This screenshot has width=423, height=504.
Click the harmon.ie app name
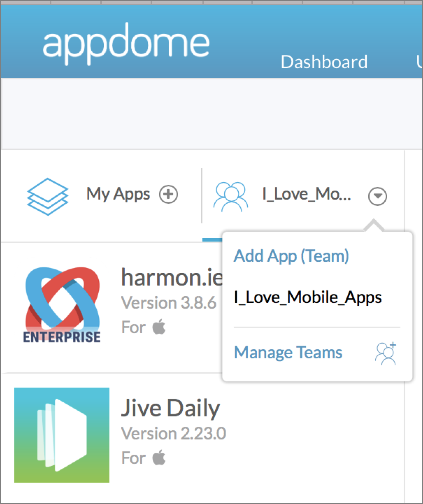click(x=172, y=278)
